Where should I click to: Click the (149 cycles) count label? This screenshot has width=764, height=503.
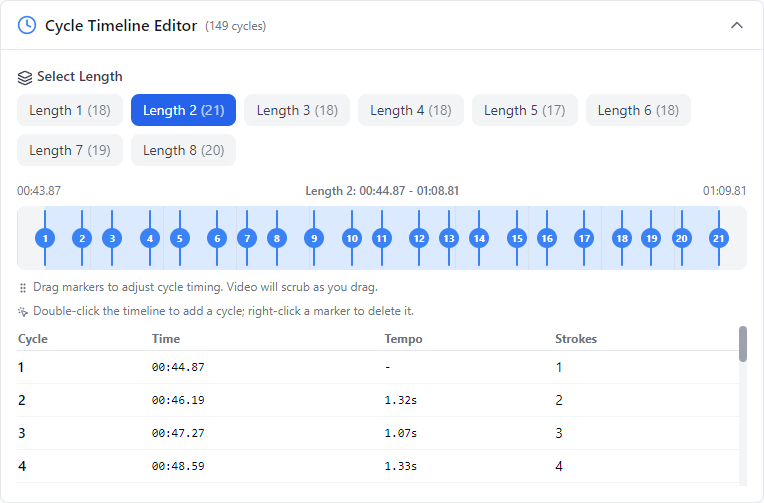pyautogui.click(x=235, y=26)
